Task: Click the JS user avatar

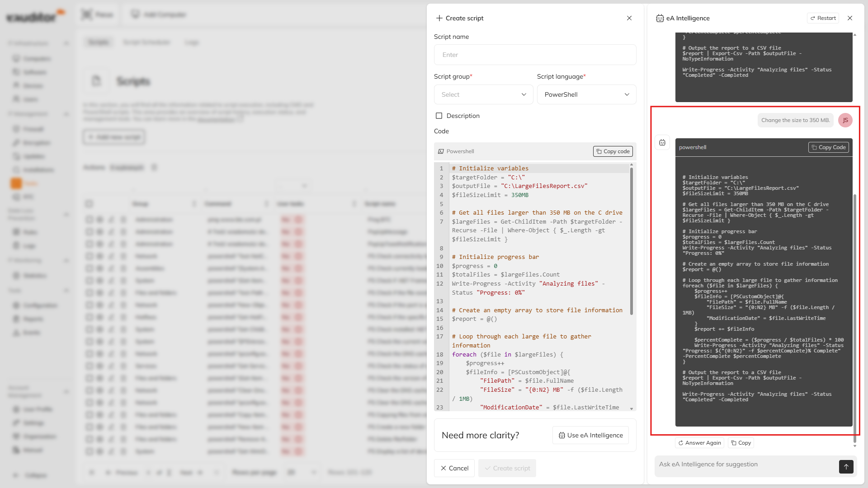Action: (845, 120)
